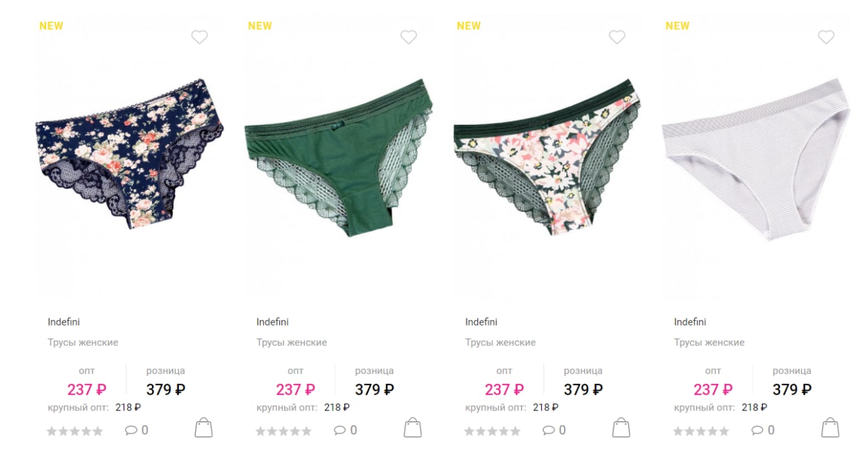The height and width of the screenshot is (464, 868).
Task: Add pink floral green-lace panties to favorites
Action: coord(617,37)
